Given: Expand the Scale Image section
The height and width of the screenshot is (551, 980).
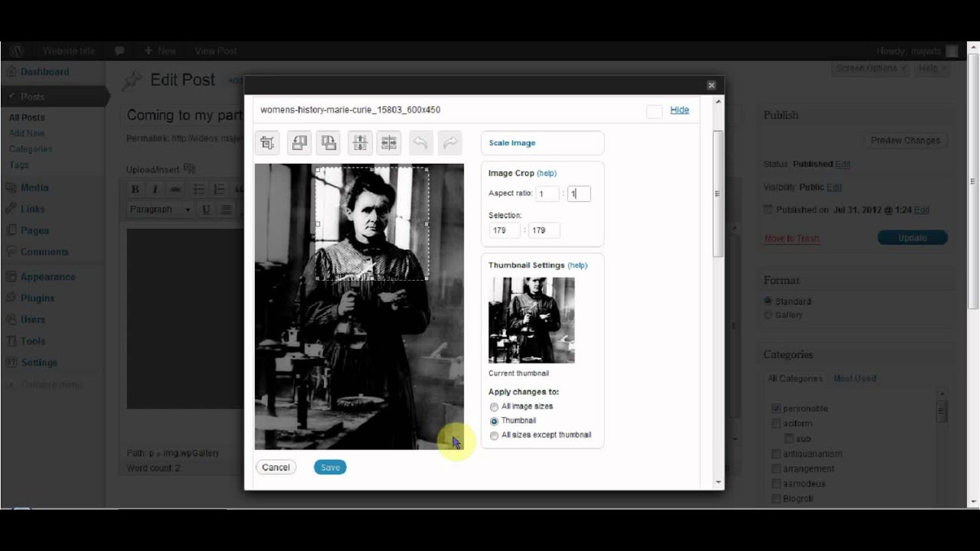Looking at the screenshot, I should click(x=512, y=143).
